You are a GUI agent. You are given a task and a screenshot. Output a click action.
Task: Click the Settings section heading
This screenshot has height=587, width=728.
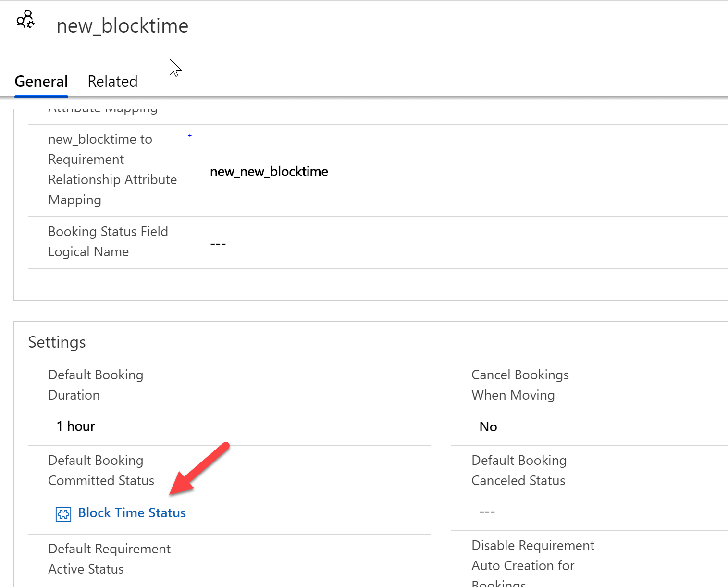57,342
